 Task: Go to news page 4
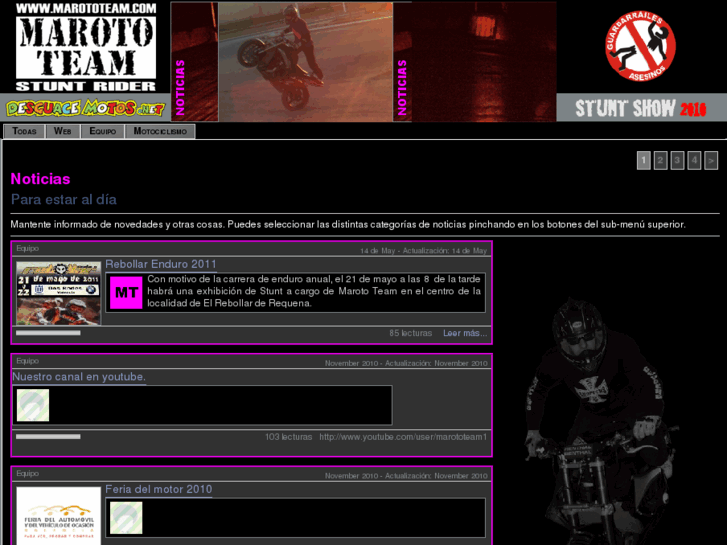click(x=694, y=160)
